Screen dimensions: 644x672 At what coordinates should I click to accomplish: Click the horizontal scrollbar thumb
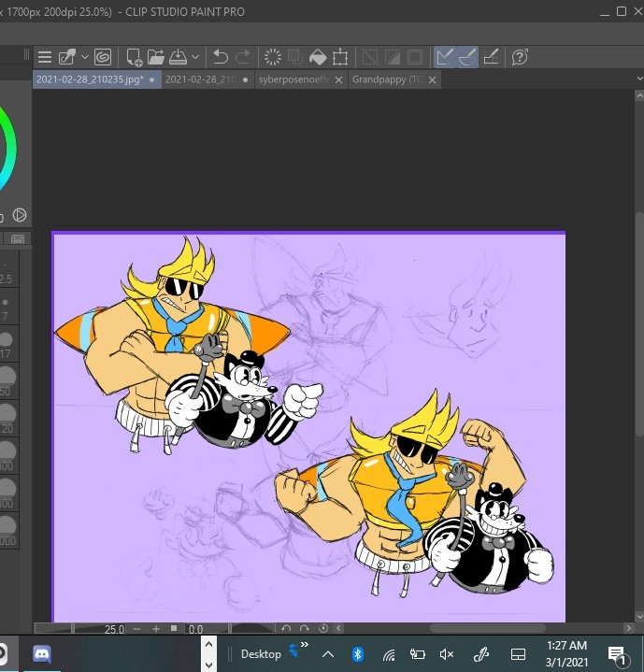[488, 628]
